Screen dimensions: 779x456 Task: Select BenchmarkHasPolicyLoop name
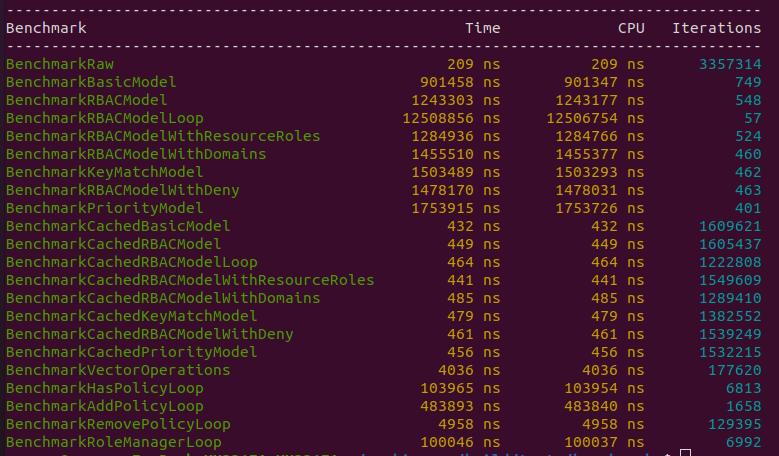[105, 388]
